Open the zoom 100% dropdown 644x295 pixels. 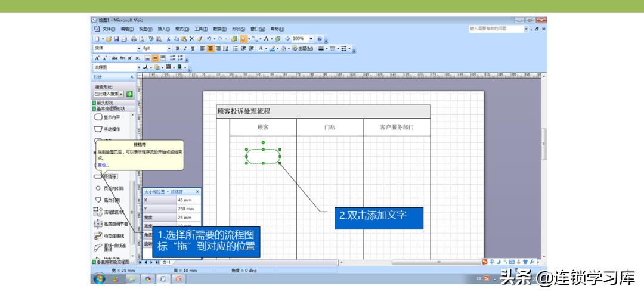coord(311,39)
